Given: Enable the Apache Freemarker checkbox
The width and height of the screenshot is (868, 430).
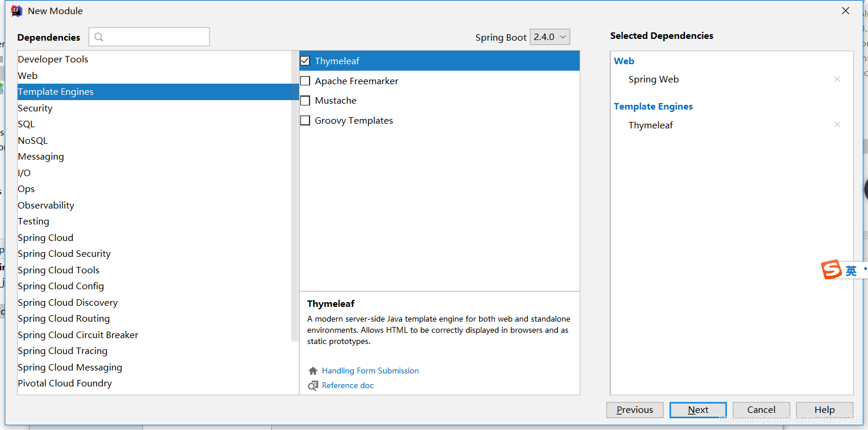Looking at the screenshot, I should click(x=305, y=81).
